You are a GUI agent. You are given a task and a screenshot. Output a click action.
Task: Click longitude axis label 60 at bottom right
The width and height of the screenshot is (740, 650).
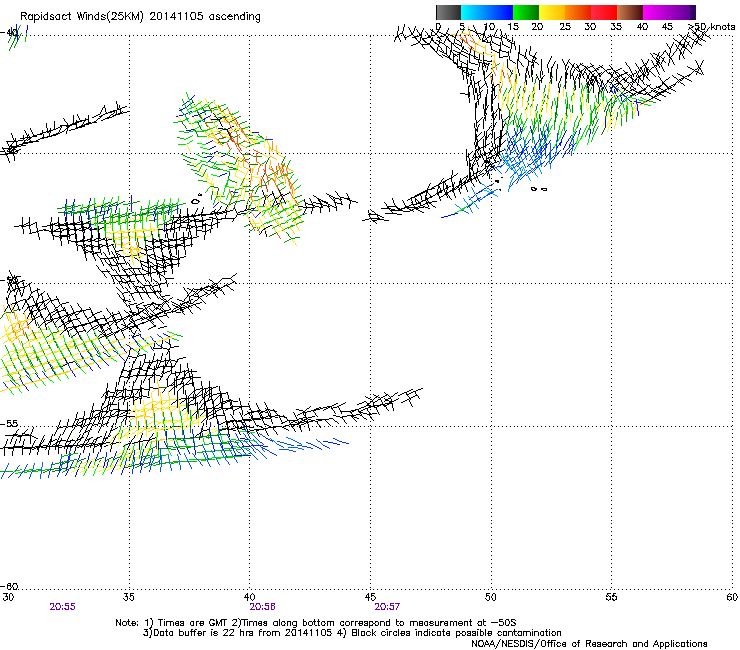click(x=732, y=597)
